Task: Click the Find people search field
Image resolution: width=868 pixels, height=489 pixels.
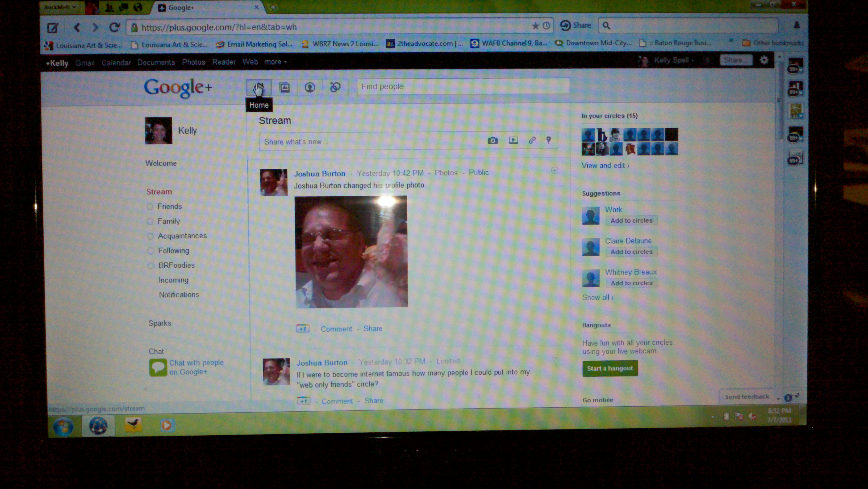Action: tap(463, 87)
